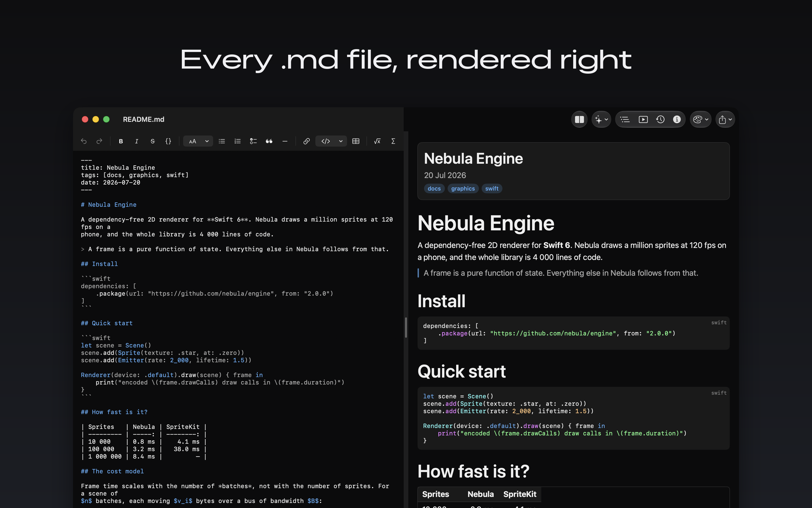
Task: Click '## How fast is it?' in editor
Action: (x=114, y=412)
